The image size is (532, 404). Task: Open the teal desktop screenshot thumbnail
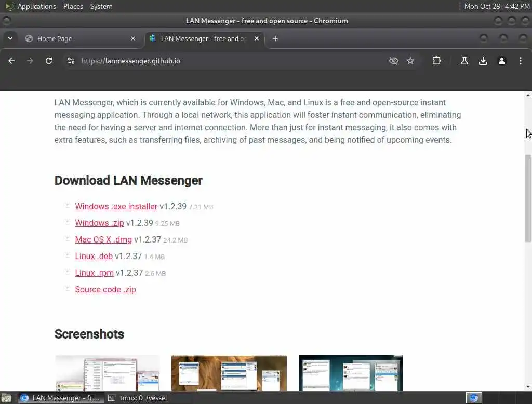pyautogui.click(x=351, y=373)
